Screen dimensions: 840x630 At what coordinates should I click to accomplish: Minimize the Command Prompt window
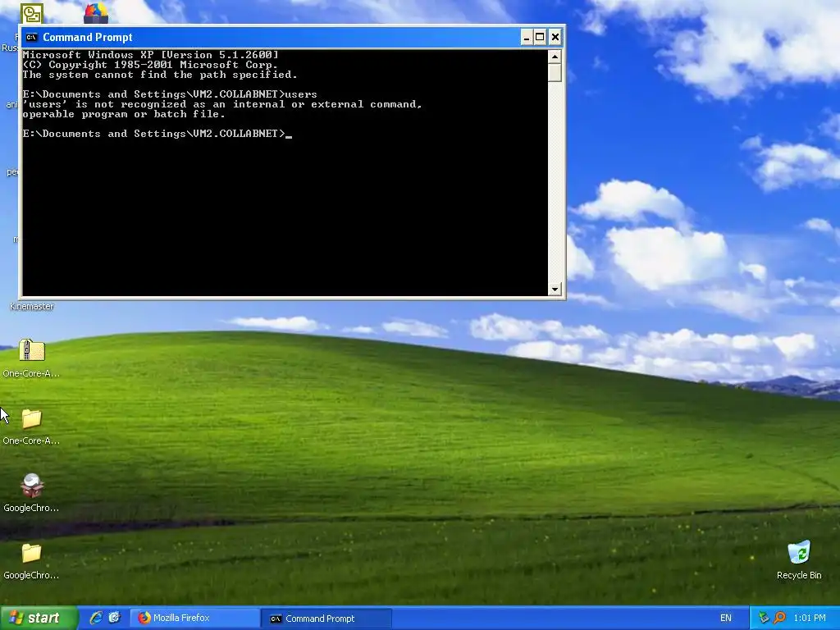[527, 37]
